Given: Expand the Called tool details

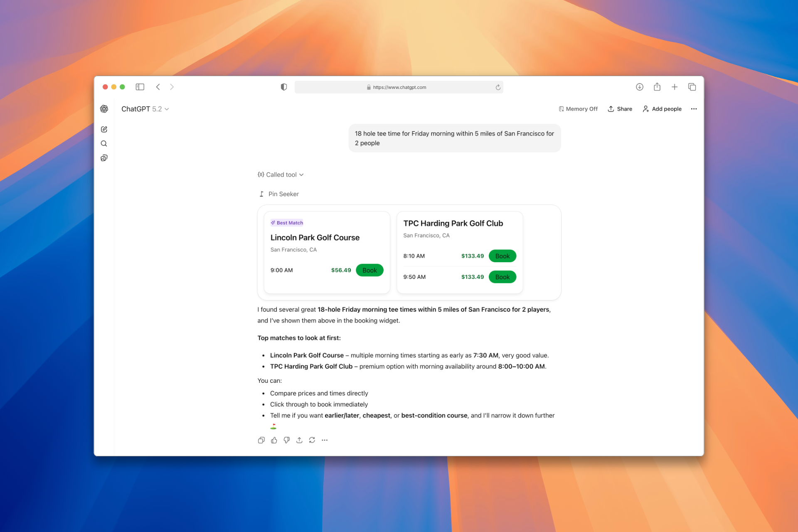Looking at the screenshot, I should (281, 175).
